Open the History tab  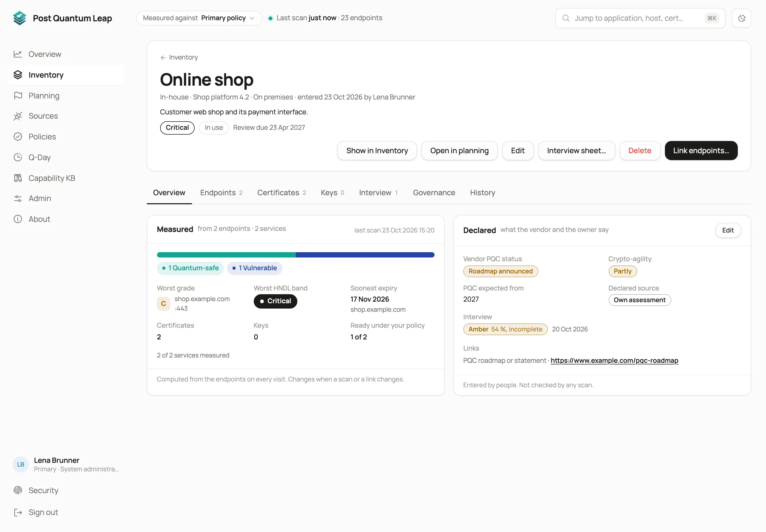pyautogui.click(x=482, y=193)
